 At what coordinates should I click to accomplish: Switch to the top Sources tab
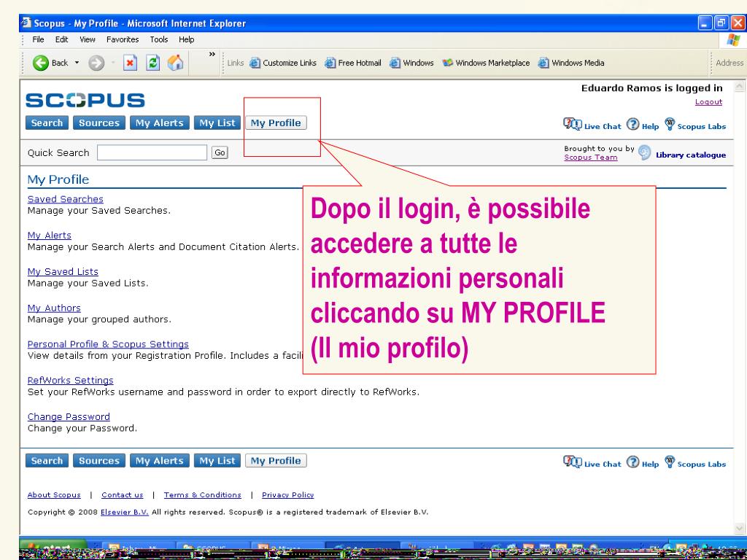click(x=98, y=122)
